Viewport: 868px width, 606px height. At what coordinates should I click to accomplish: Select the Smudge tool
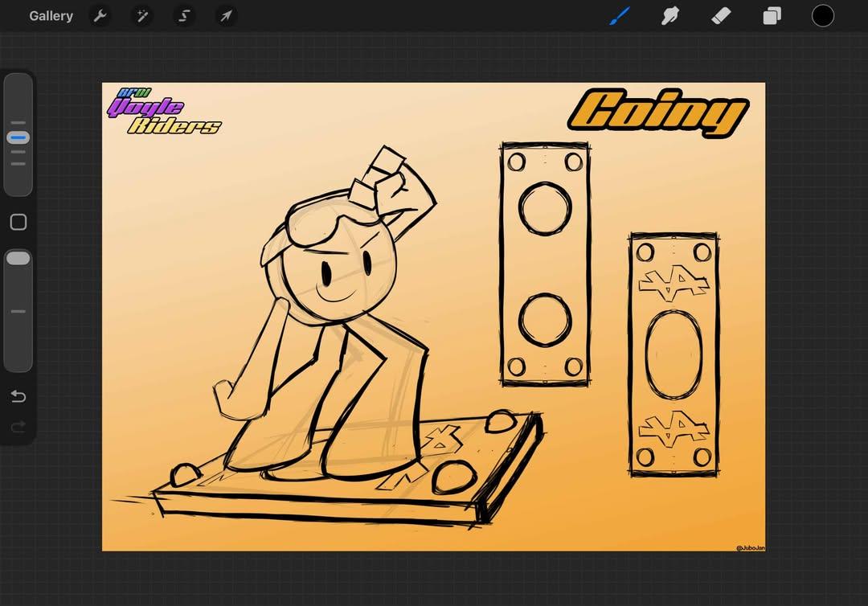pos(669,16)
